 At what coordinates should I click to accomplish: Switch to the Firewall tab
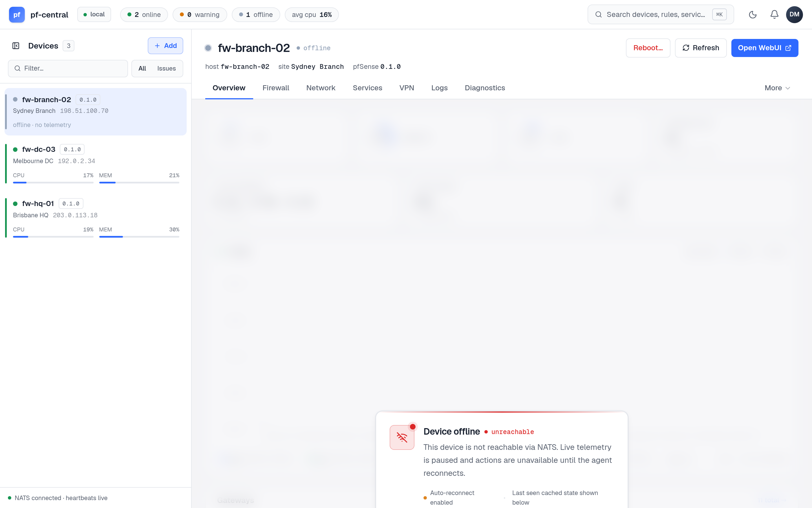click(x=276, y=88)
